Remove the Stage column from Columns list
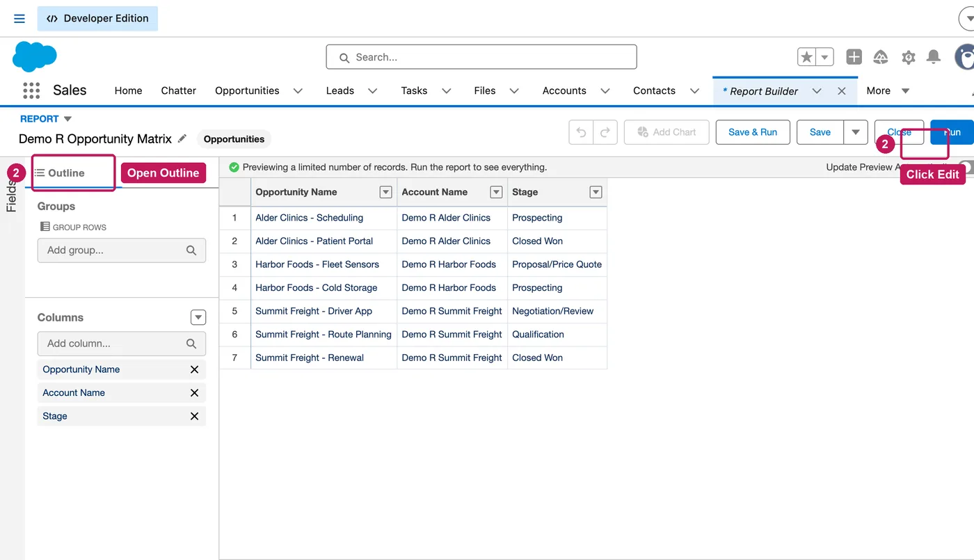Viewport: 974px width, 560px height. click(194, 416)
